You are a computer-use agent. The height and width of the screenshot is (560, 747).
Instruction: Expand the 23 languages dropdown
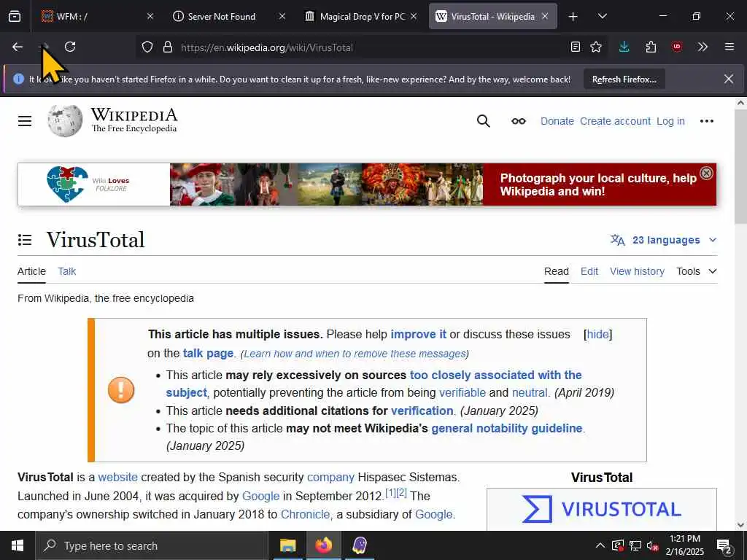pyautogui.click(x=664, y=240)
